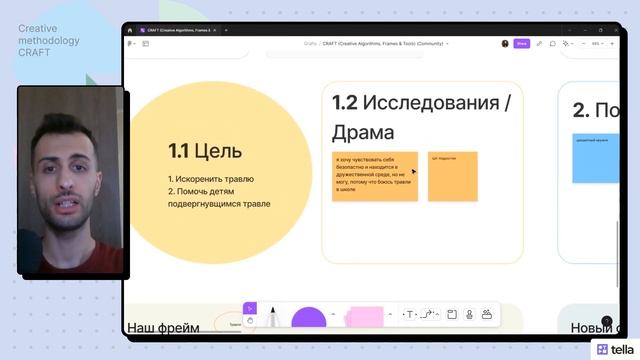Click the vertical canvas scrollbar

coord(617,254)
